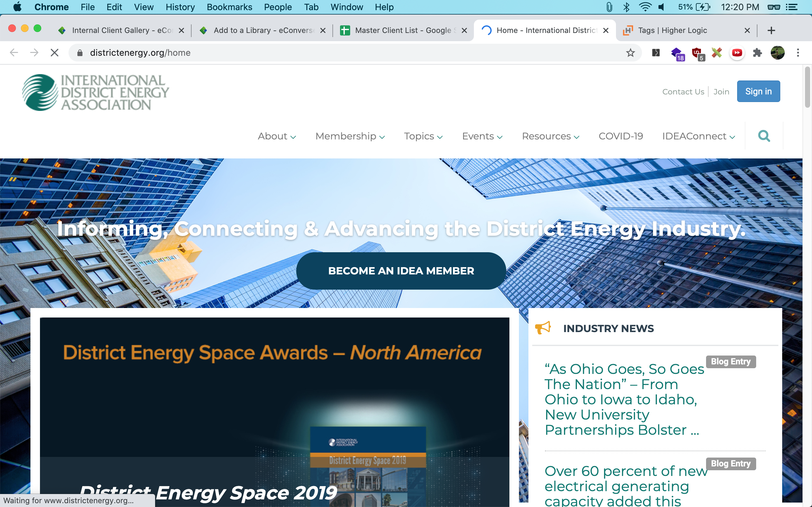
Task: Open Chrome three-dot menu
Action: [798, 53]
